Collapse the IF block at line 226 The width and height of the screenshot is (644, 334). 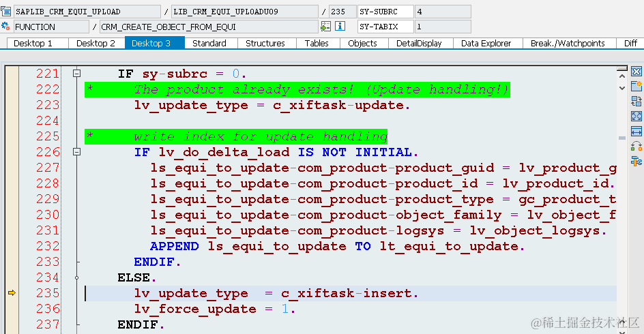point(76,152)
